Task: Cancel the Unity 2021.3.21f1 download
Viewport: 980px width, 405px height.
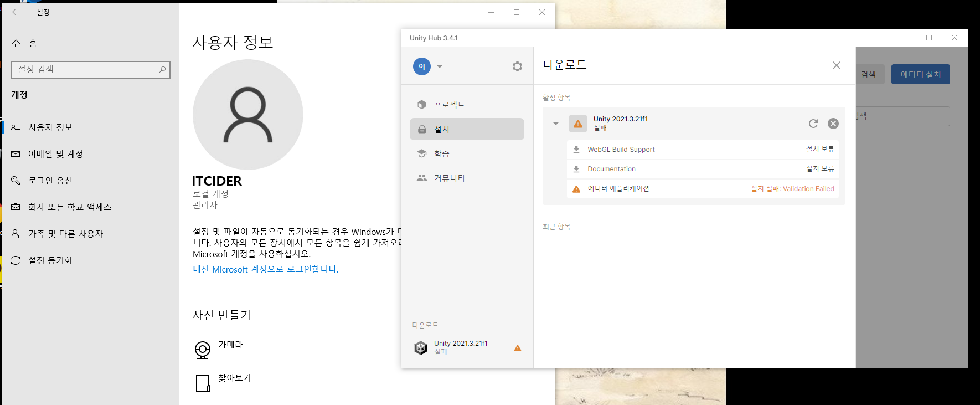Action: pyautogui.click(x=833, y=124)
